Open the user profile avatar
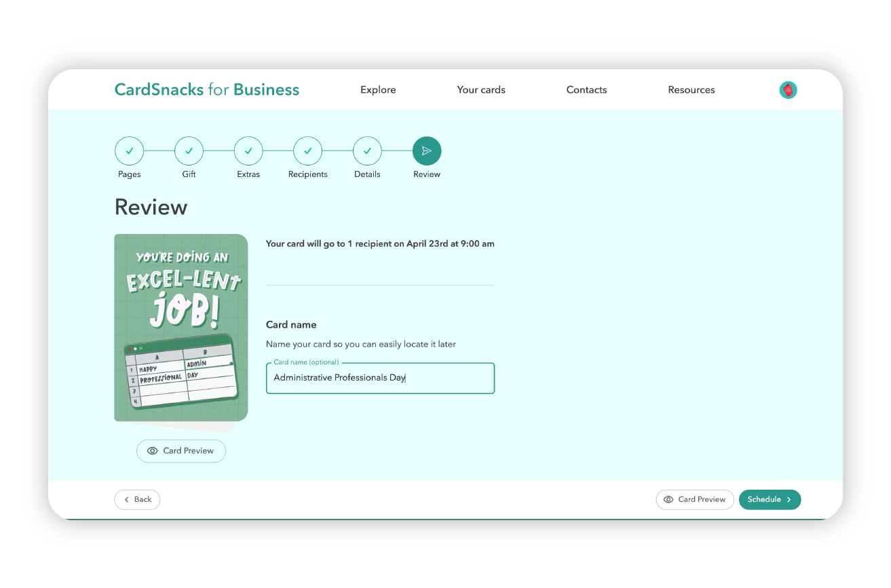This screenshot has width=891, height=588. 788,90
